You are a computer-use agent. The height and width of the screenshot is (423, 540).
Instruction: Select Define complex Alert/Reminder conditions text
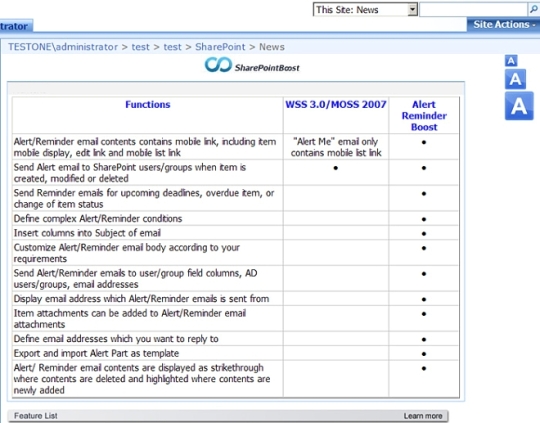click(98, 219)
